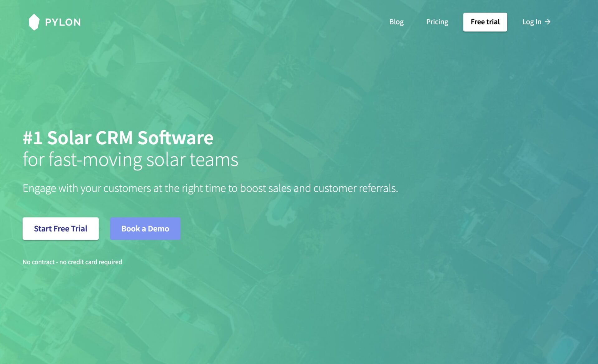Select the Pricing navigation item
This screenshot has width=598, height=364.
click(x=437, y=22)
